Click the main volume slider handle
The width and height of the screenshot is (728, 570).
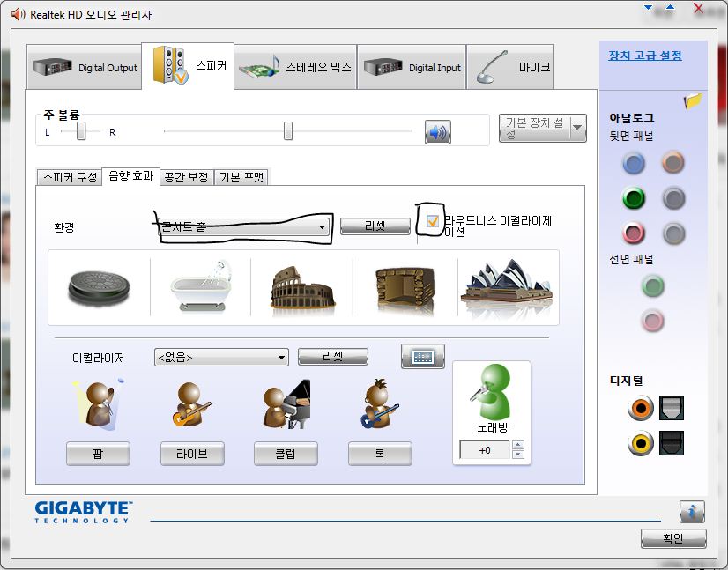(288, 131)
